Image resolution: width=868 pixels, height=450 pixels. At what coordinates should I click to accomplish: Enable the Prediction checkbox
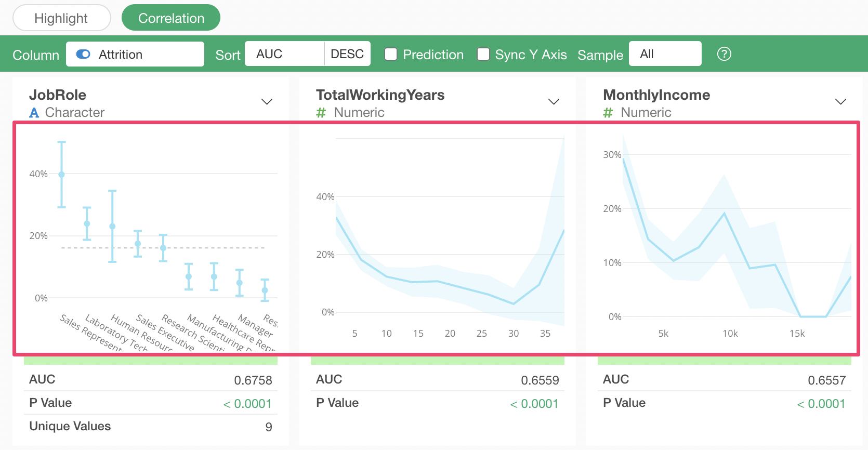[x=391, y=54]
